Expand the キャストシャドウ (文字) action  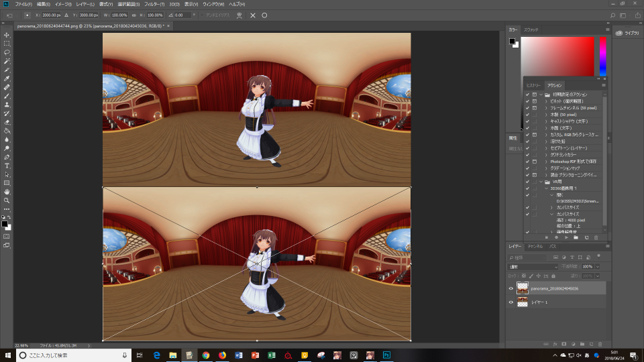(546, 121)
